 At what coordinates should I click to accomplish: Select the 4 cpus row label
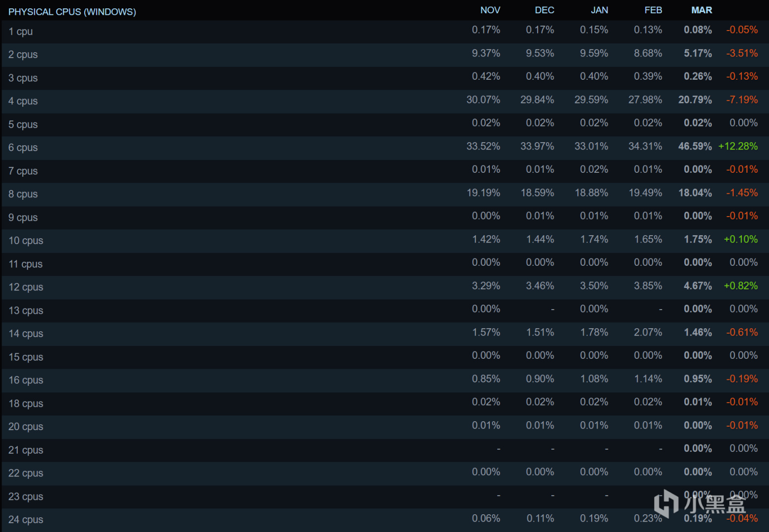(23, 101)
